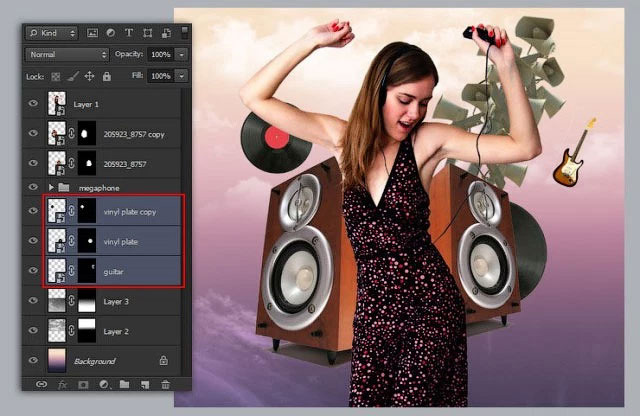Toggle visibility of the guitar layer
This screenshot has width=640, height=416.
click(33, 271)
